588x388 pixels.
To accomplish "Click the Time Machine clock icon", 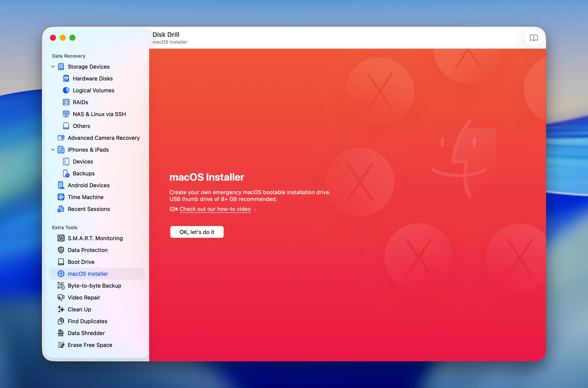I will coord(61,197).
